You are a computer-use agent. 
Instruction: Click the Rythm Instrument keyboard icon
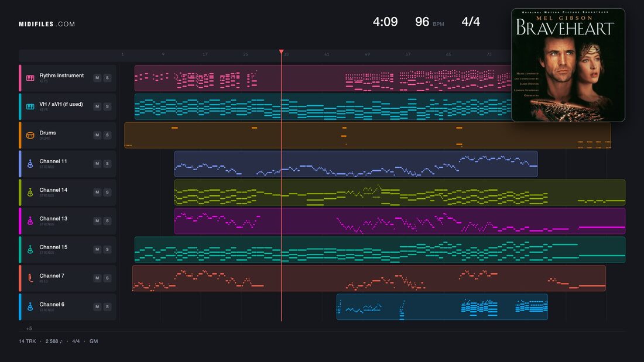[30, 78]
